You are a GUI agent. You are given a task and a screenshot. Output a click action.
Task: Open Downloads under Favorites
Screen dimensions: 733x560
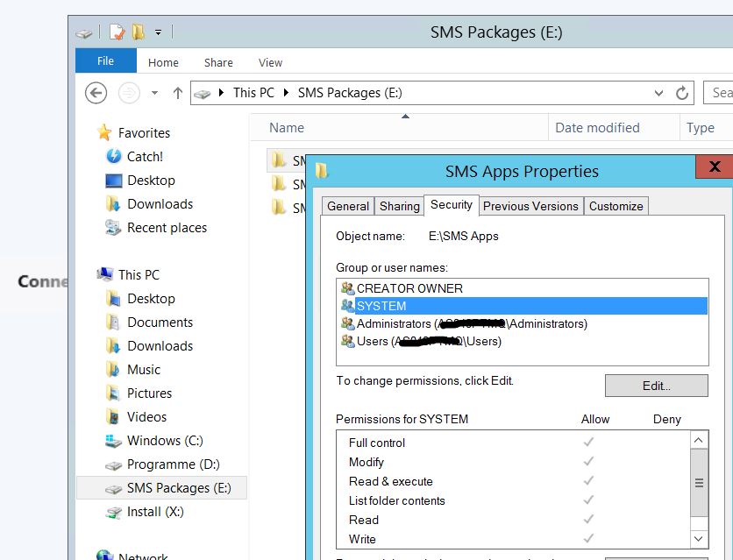(160, 204)
